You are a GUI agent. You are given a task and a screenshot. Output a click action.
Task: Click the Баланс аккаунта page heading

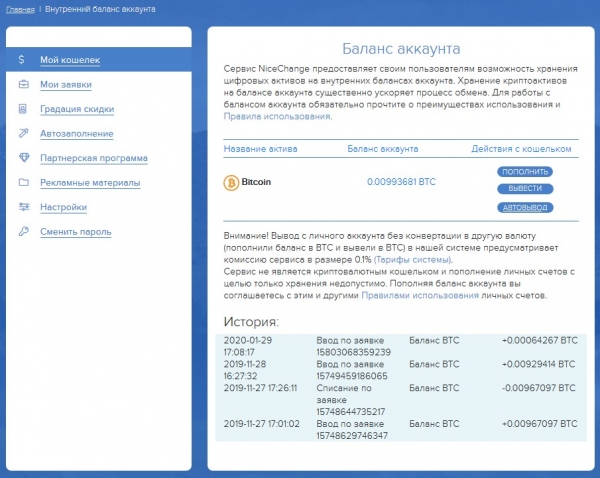[401, 49]
